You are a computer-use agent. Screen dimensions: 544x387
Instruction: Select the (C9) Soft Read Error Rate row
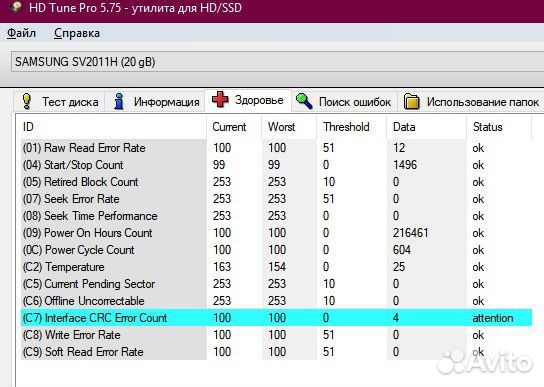276,352
